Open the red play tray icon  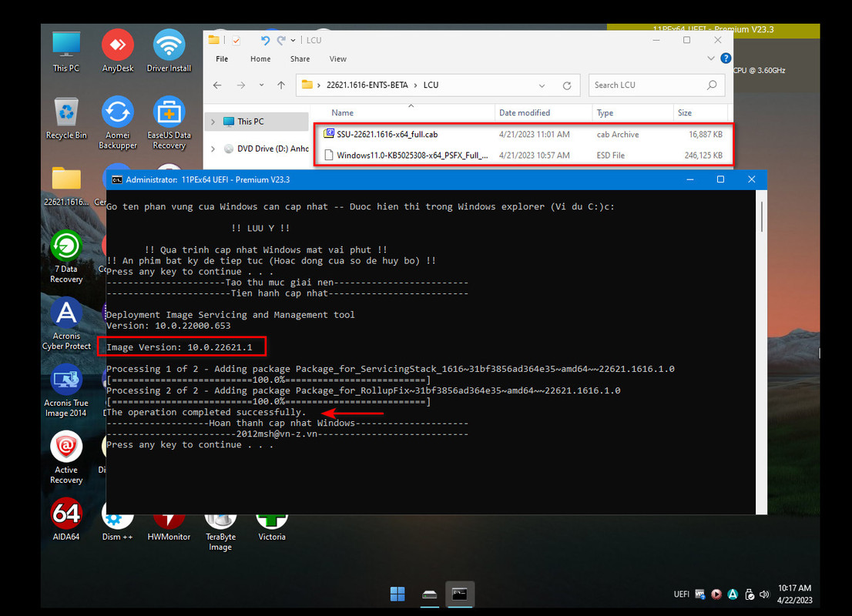716,594
